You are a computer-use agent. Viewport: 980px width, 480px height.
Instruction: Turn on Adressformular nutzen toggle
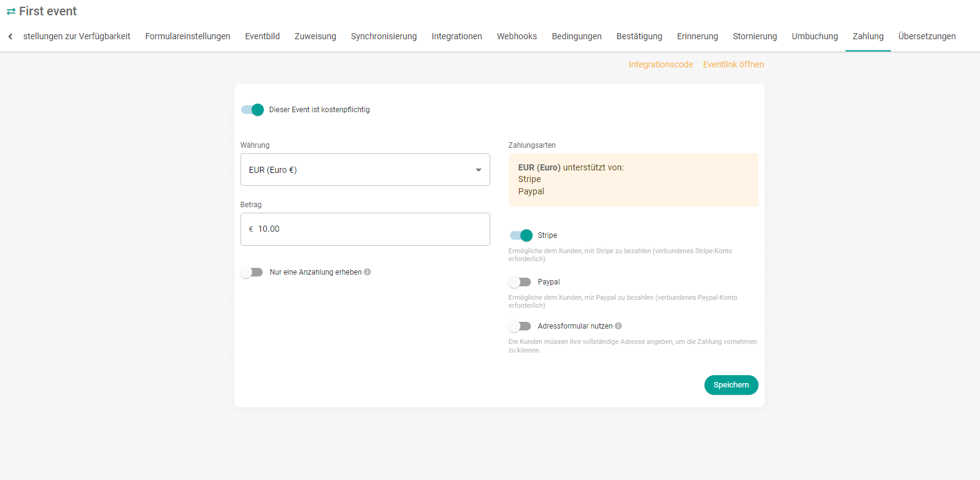click(x=520, y=326)
